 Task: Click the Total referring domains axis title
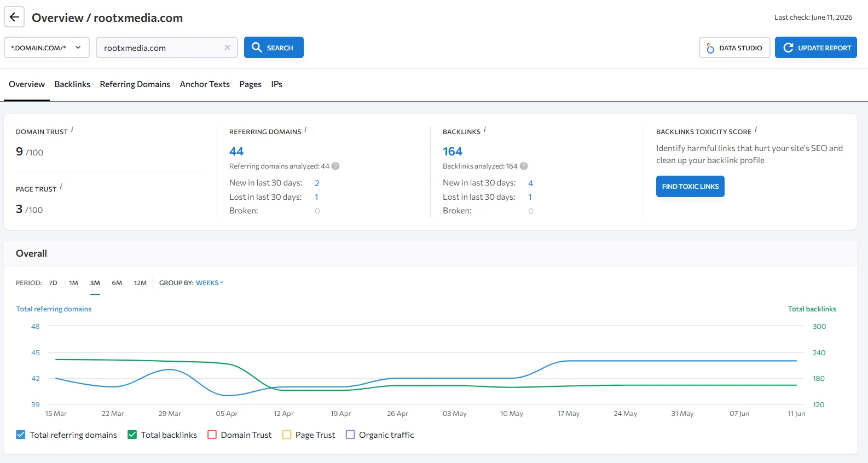(x=54, y=309)
